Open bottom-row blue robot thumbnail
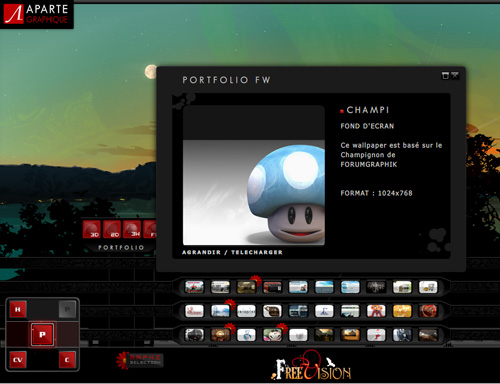500x384 pixels. [402, 335]
